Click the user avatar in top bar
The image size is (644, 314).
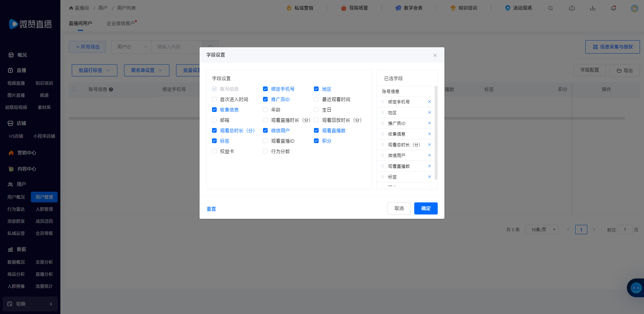[634, 8]
